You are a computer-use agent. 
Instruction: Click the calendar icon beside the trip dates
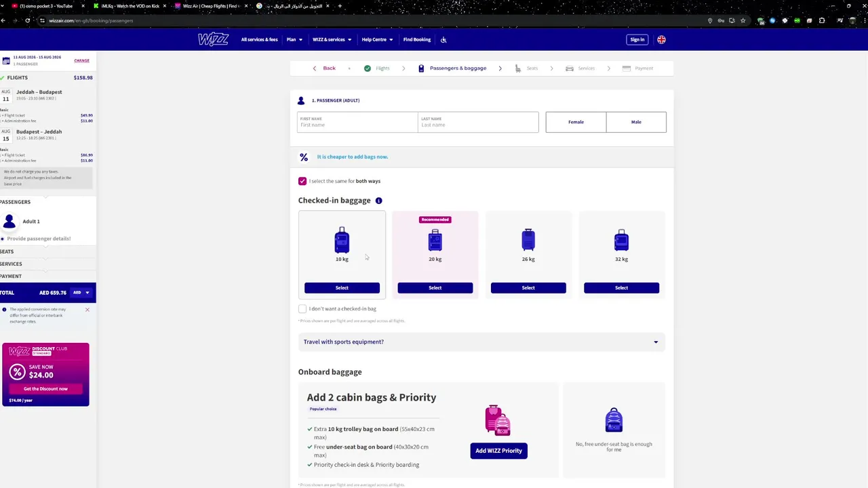click(x=6, y=60)
